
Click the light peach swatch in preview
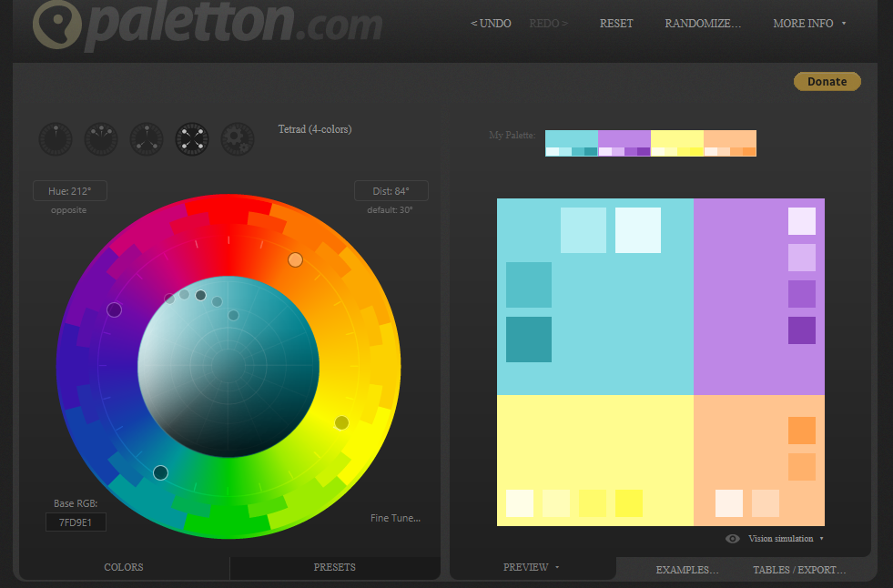pos(766,503)
